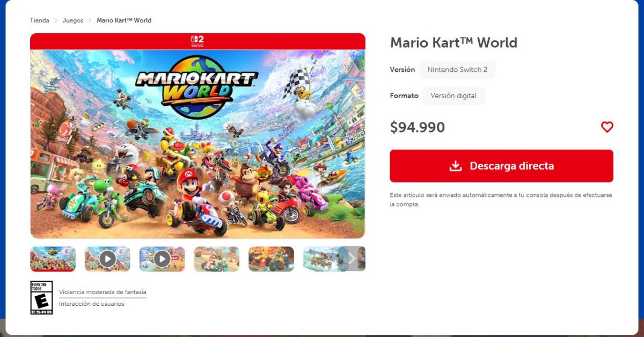The width and height of the screenshot is (644, 337).
Task: Select the Versión digital format option
Action: click(x=453, y=96)
